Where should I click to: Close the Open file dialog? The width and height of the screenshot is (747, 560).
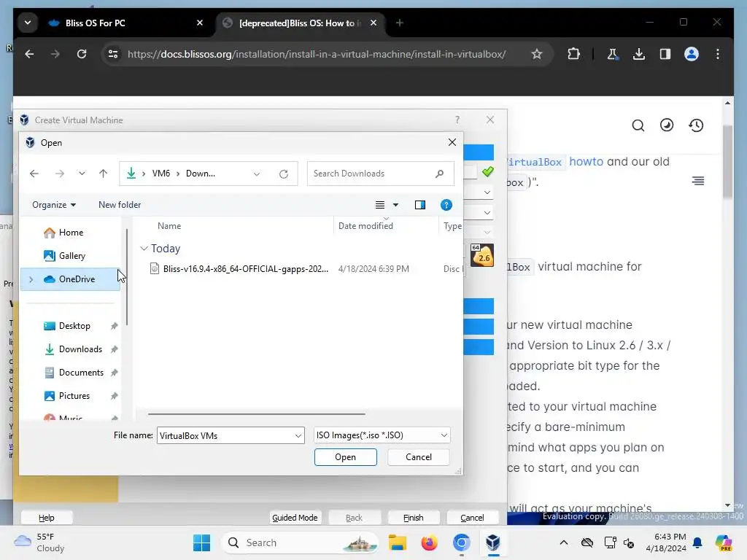452,142
